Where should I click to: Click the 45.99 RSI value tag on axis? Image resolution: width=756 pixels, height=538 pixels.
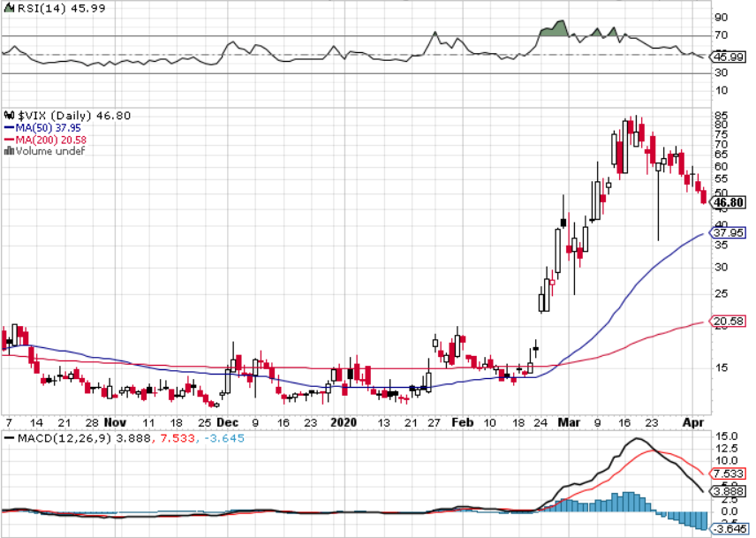pos(727,57)
